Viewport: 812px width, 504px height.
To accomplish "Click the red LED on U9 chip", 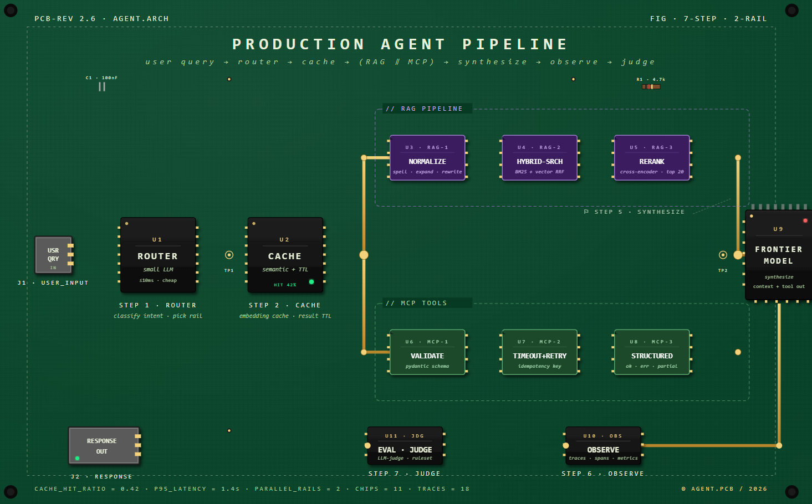I will coord(805,220).
